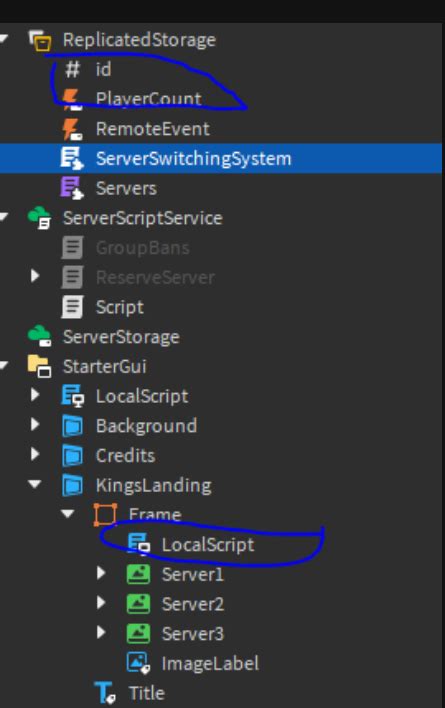Expand the Server3 node
The height and width of the screenshot is (708, 445).
101,632
